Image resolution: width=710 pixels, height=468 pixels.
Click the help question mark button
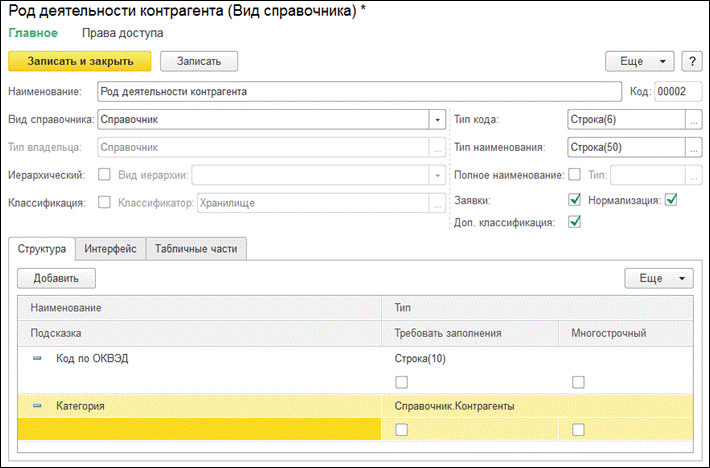tap(691, 61)
